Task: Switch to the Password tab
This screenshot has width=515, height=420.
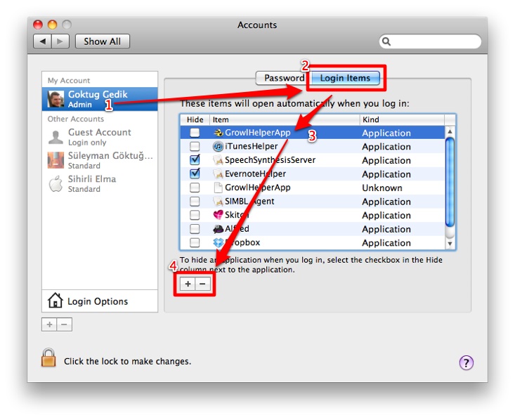Action: point(283,78)
